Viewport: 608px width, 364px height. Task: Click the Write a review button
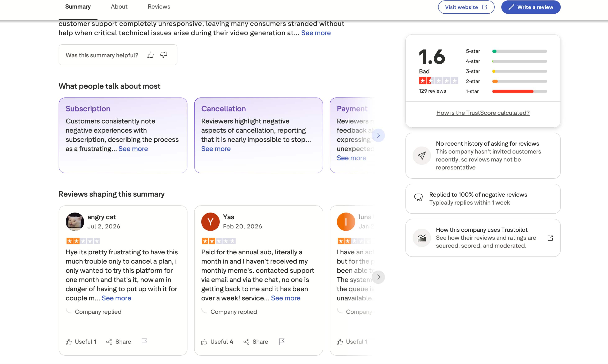(x=531, y=7)
